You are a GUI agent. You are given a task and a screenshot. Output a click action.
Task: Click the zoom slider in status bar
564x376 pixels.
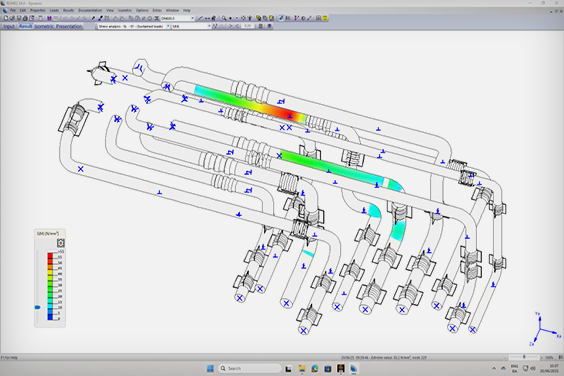coord(524,357)
